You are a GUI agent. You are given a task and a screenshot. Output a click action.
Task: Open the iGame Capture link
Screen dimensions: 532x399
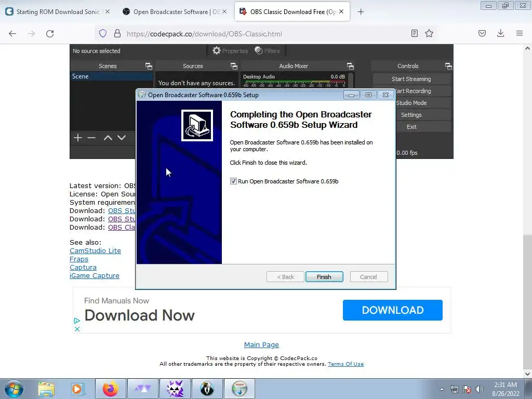(95, 276)
